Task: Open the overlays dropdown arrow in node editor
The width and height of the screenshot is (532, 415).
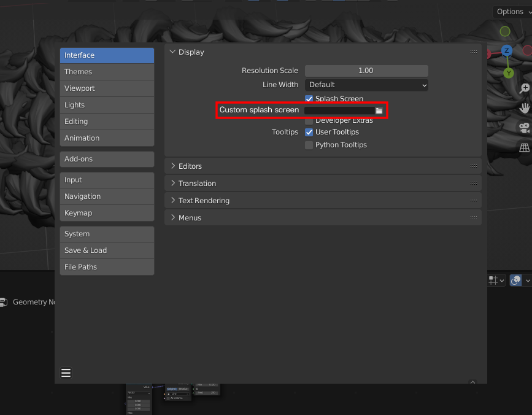Action: (528, 281)
